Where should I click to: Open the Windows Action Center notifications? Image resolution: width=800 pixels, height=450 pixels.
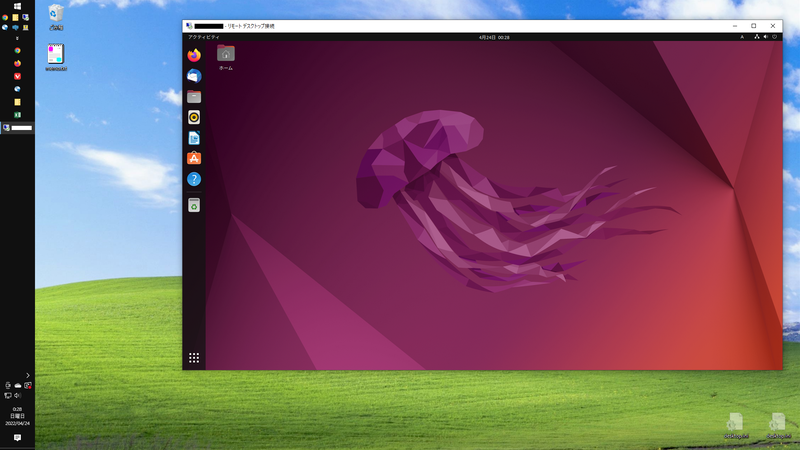pos(17,438)
